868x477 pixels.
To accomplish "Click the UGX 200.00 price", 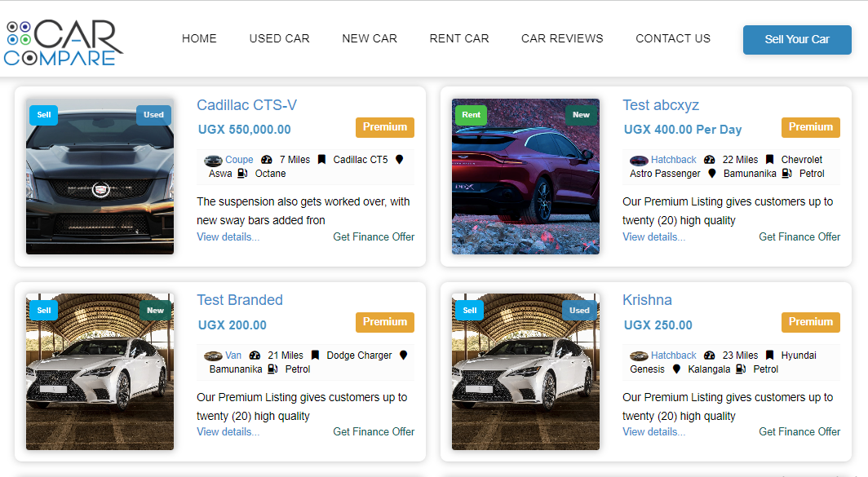I will point(232,325).
